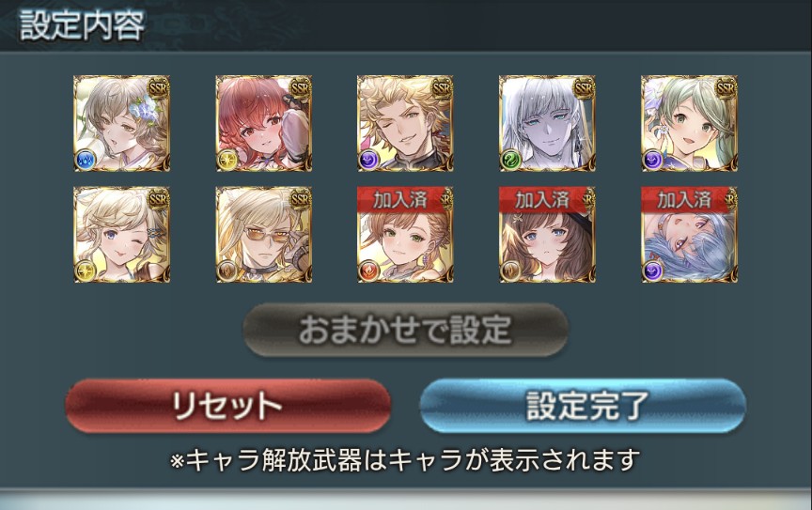Click the SSR badge on white-haired man
Viewport: 812px width, 510px height.
[x=583, y=88]
